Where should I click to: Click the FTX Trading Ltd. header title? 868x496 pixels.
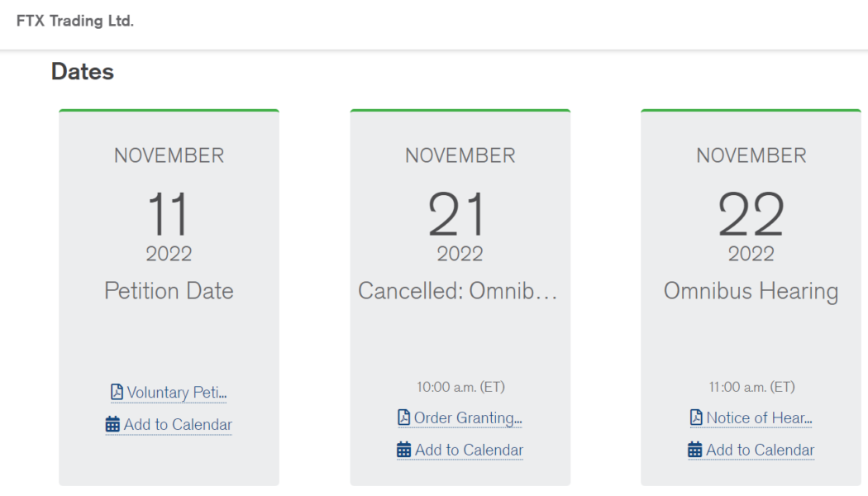point(75,21)
